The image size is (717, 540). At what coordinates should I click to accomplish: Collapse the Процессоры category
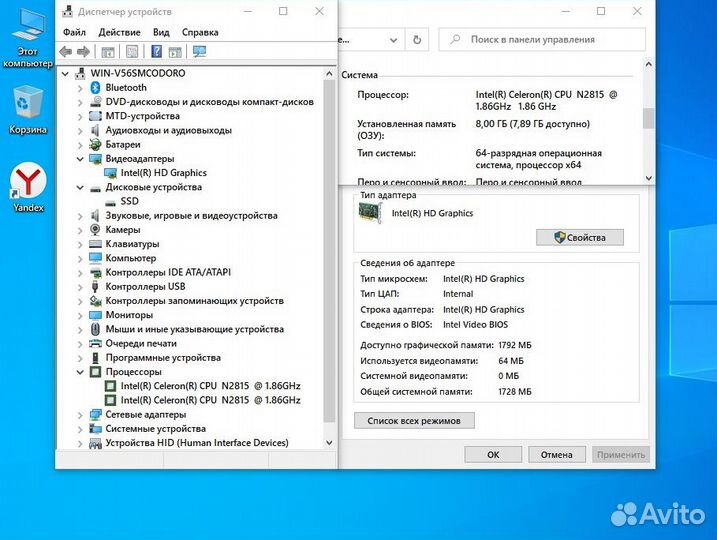click(81, 372)
